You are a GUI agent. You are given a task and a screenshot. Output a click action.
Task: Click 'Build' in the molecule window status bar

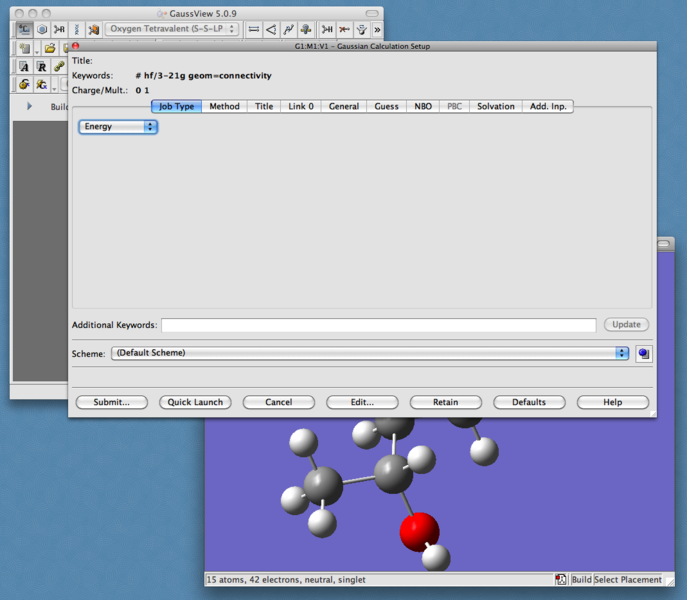click(581, 579)
